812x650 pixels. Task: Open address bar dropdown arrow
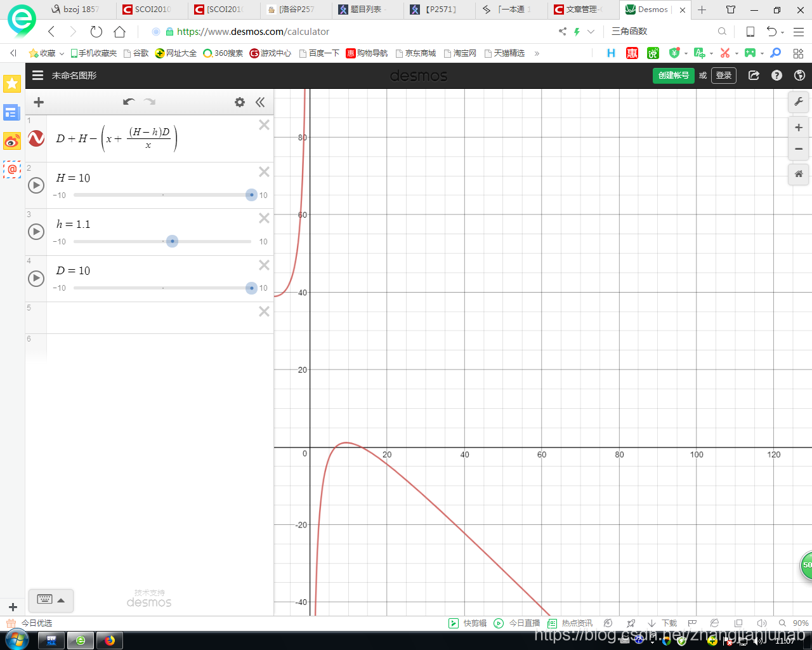[591, 32]
